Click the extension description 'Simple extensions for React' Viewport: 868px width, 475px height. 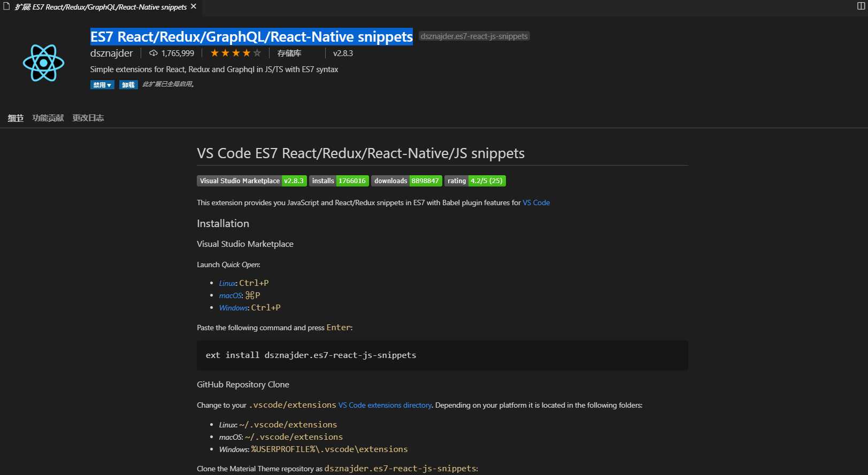tap(214, 69)
